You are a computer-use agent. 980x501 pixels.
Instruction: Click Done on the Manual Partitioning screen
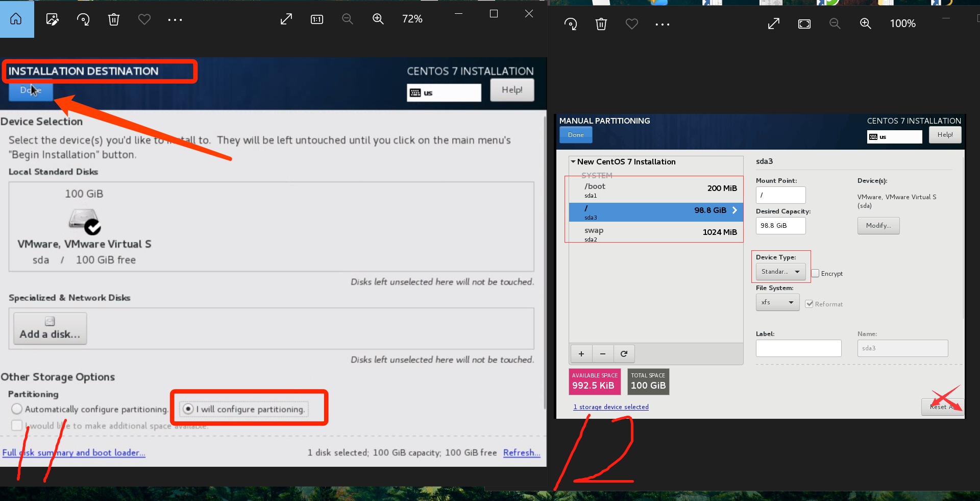pos(576,135)
